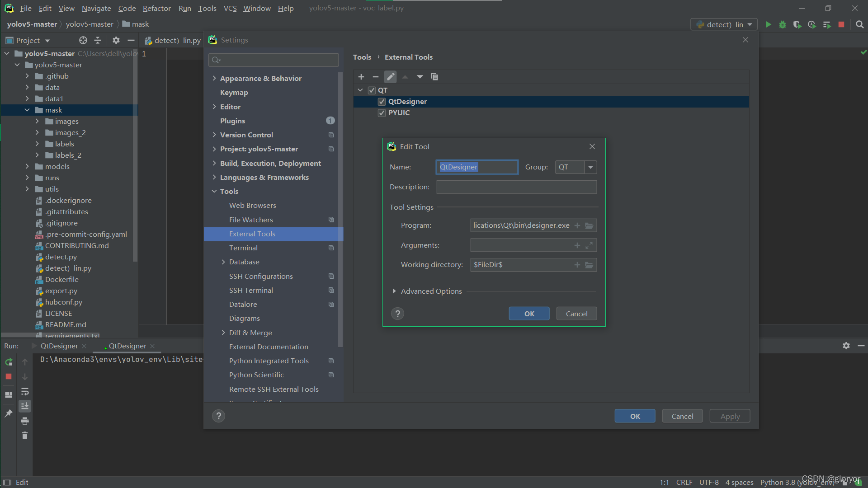Duplicate the selected tool with copy icon
868x488 pixels.
click(434, 77)
